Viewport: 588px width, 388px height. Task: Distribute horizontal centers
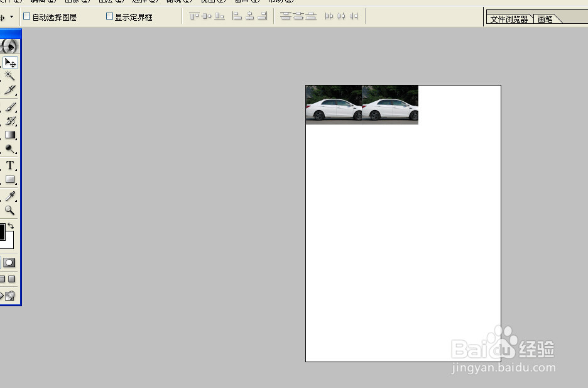coord(341,16)
